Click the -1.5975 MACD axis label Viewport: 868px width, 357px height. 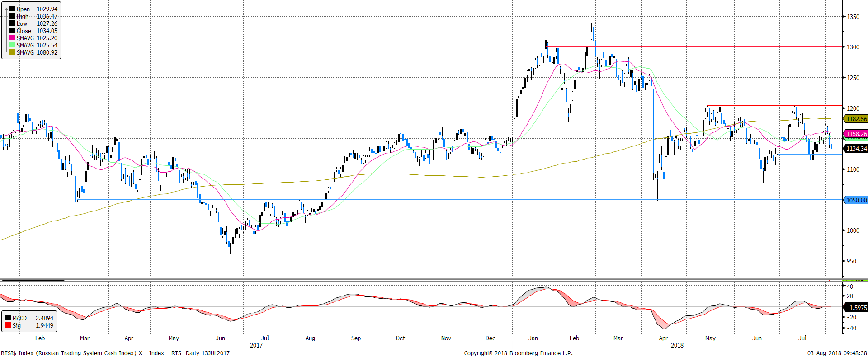tap(856, 308)
